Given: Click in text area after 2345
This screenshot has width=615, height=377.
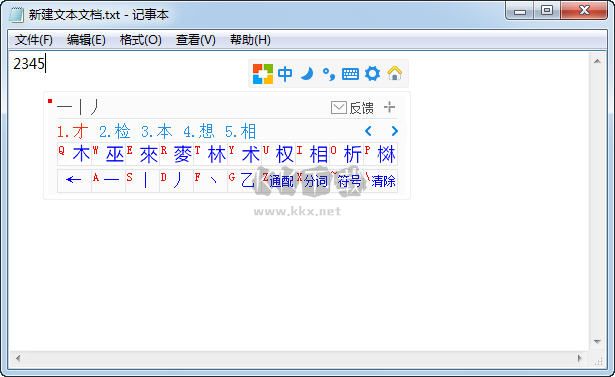Looking at the screenshot, I should coord(46,64).
